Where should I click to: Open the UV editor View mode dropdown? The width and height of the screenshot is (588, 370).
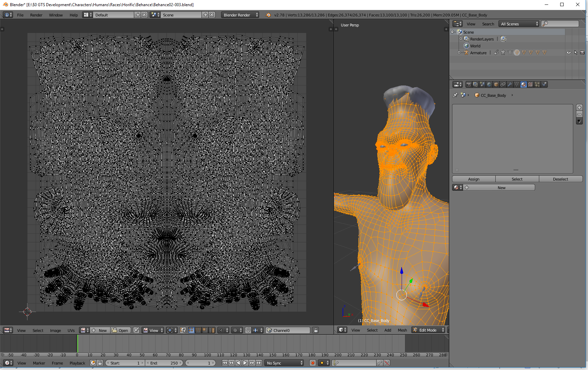(153, 330)
